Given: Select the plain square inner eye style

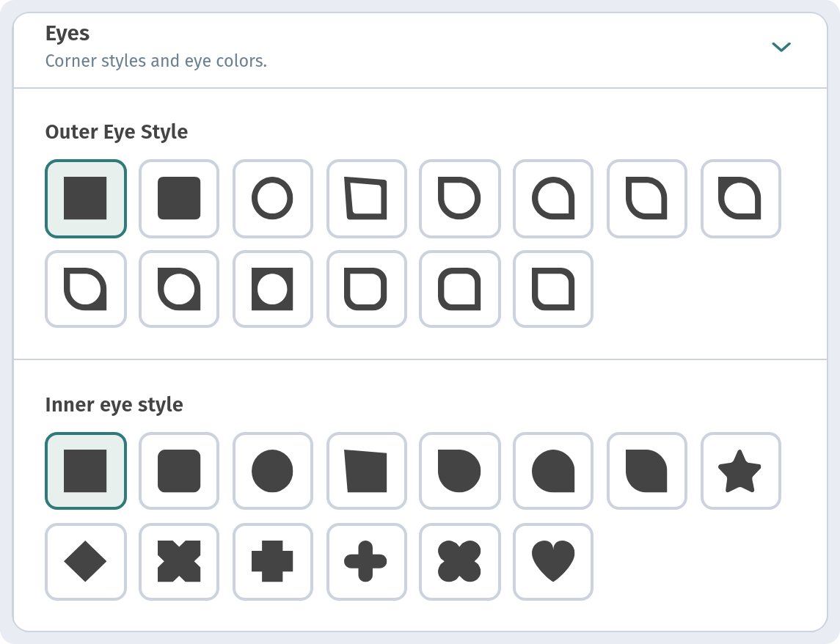Looking at the screenshot, I should pyautogui.click(x=86, y=471).
